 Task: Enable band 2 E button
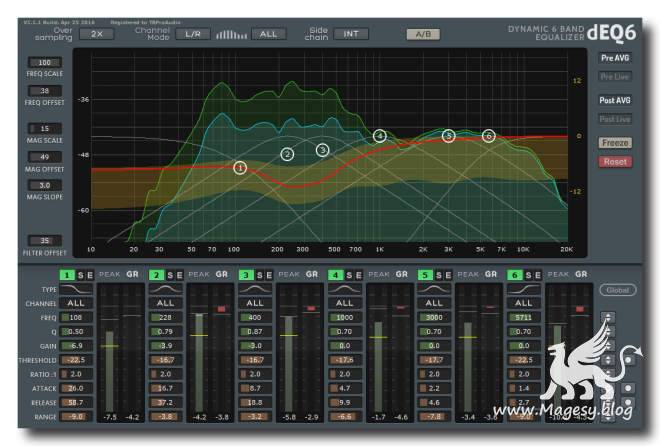[179, 275]
